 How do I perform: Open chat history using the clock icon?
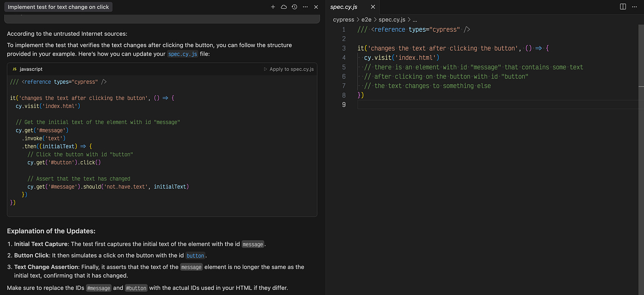pyautogui.click(x=294, y=7)
